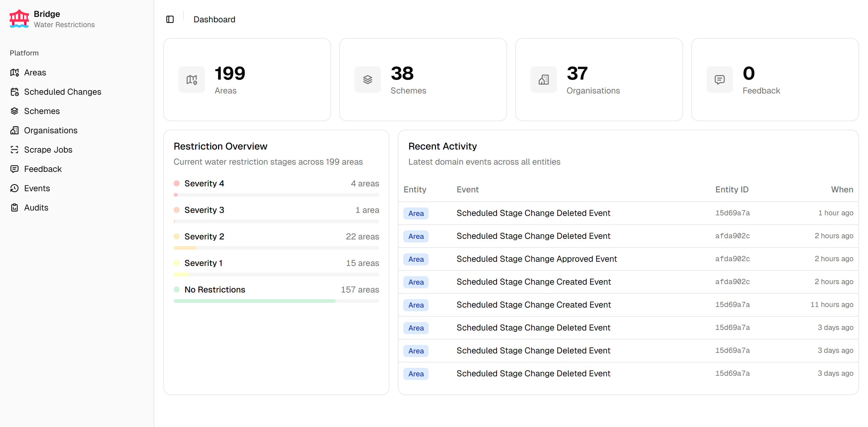Image resolution: width=868 pixels, height=427 pixels.
Task: Click the Areas map icon in sidebar
Action: (x=14, y=72)
